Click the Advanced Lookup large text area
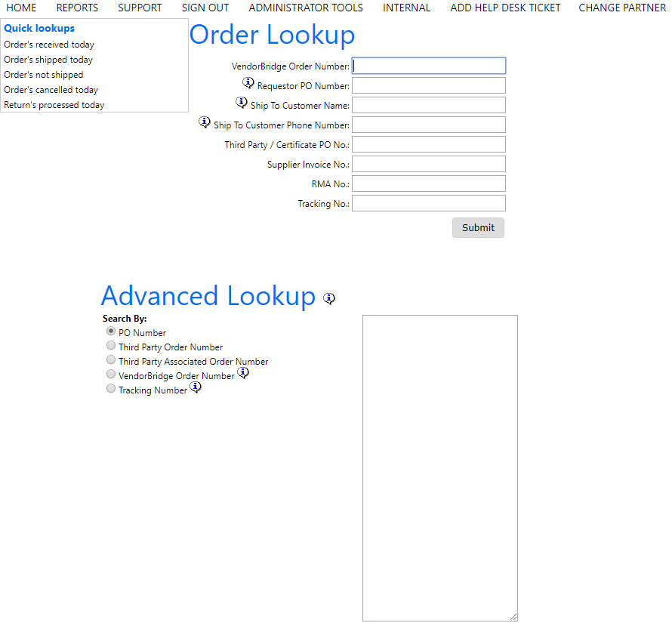The height and width of the screenshot is (626, 672). click(440, 468)
